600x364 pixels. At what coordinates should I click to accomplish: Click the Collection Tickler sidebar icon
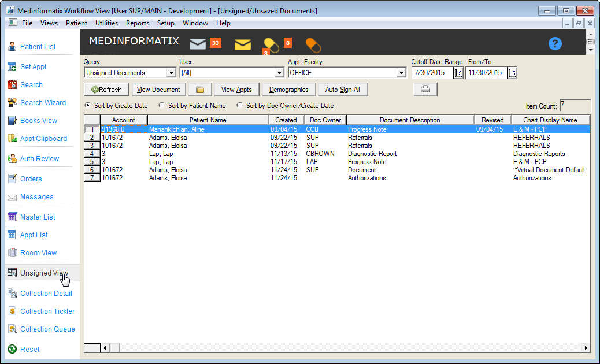point(12,311)
